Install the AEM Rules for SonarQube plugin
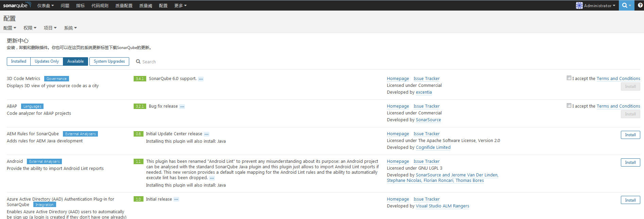The image size is (644, 219). pyautogui.click(x=630, y=135)
